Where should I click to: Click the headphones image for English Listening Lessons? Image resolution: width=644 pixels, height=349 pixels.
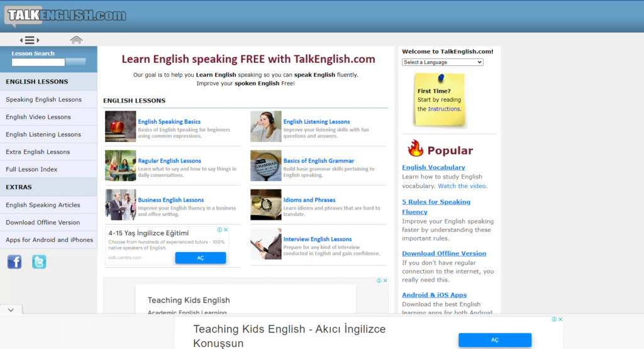pos(265,126)
